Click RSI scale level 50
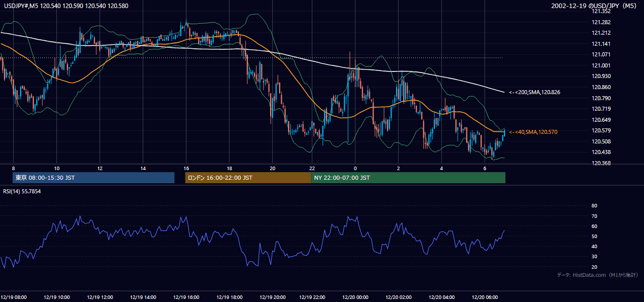This screenshot has width=644, height=302. pyautogui.click(x=594, y=236)
